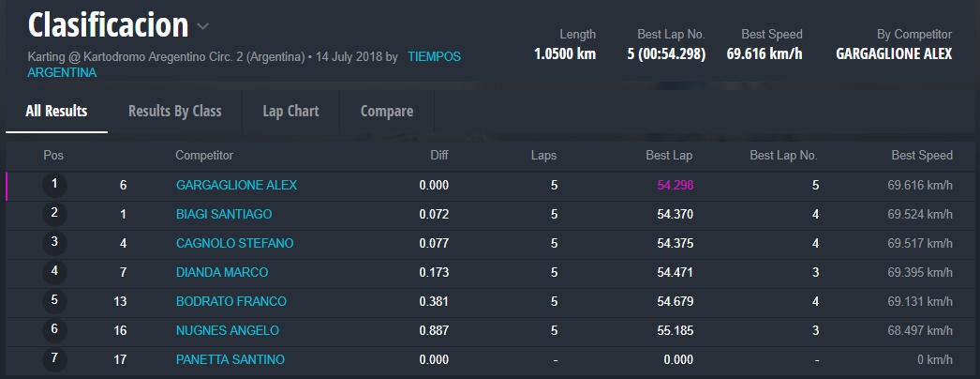980x379 pixels.
Task: Open competitor BIAGI SANTIAGO
Action: [223, 214]
